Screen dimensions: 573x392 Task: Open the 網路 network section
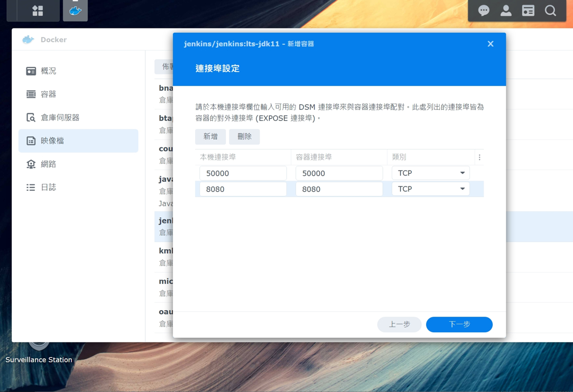[x=78, y=164]
